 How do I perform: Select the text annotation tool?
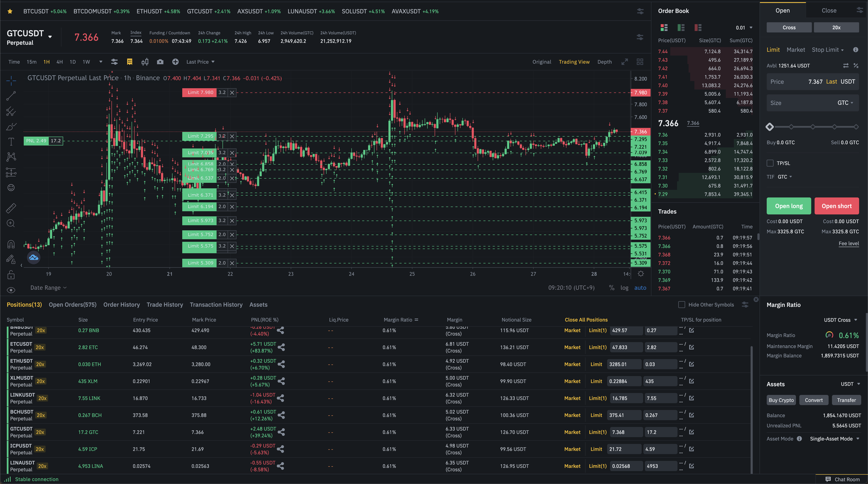pos(11,142)
